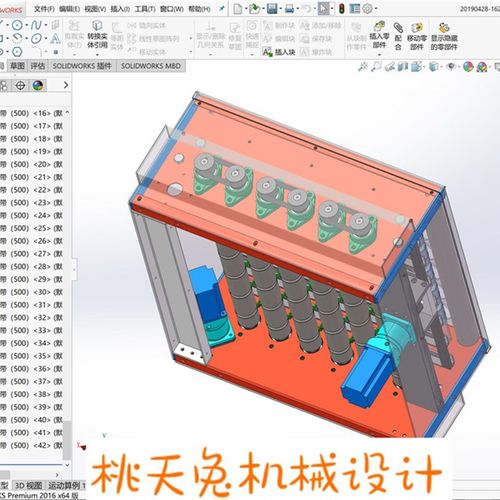Open the 编辑(E) menu
The image size is (500, 500).
pos(70,9)
